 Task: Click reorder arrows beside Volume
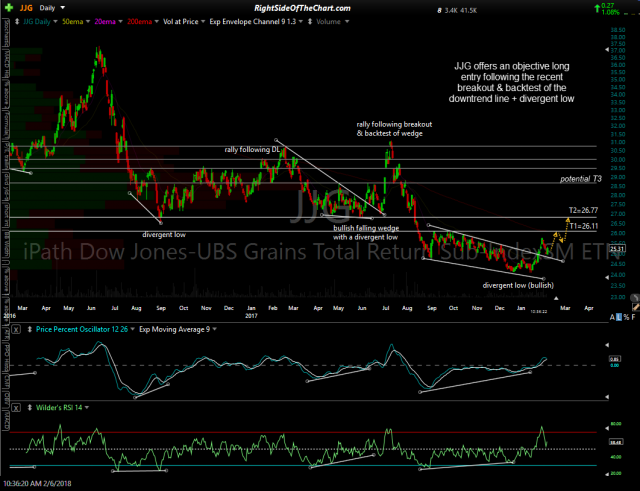tap(310, 22)
